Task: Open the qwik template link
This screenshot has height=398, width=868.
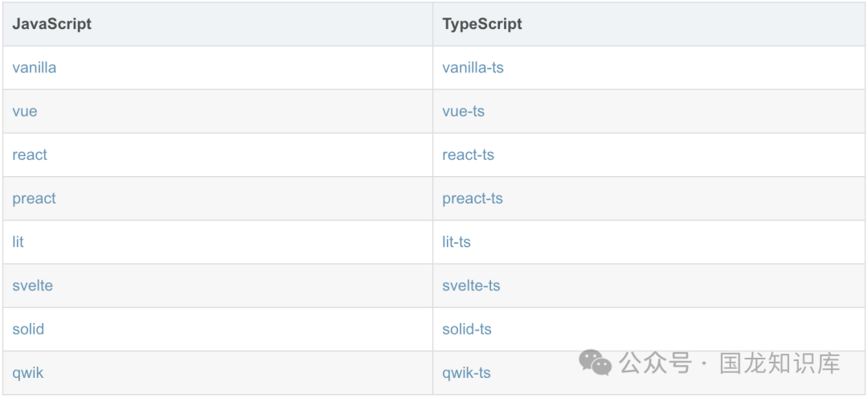Action: [x=28, y=372]
